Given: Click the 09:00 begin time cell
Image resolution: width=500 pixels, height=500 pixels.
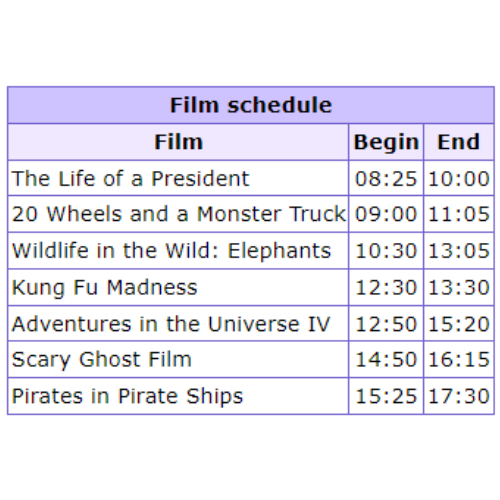Looking at the screenshot, I should coord(386,214).
